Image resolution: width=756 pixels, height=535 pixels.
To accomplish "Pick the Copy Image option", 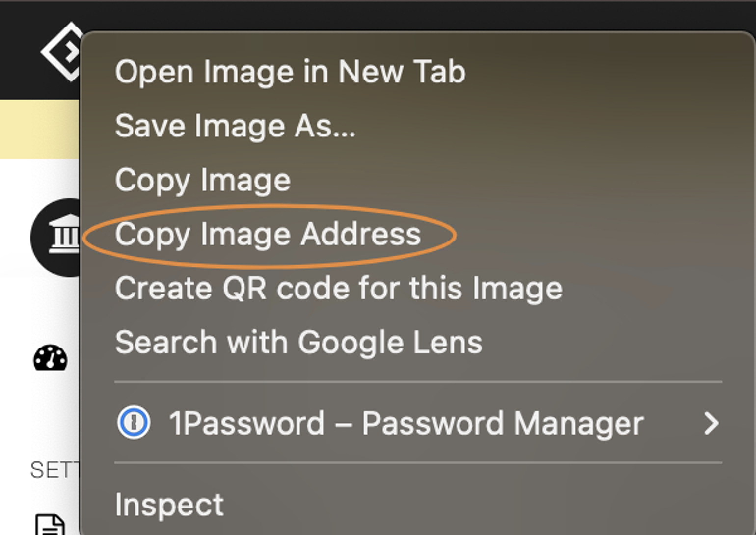I will [202, 180].
